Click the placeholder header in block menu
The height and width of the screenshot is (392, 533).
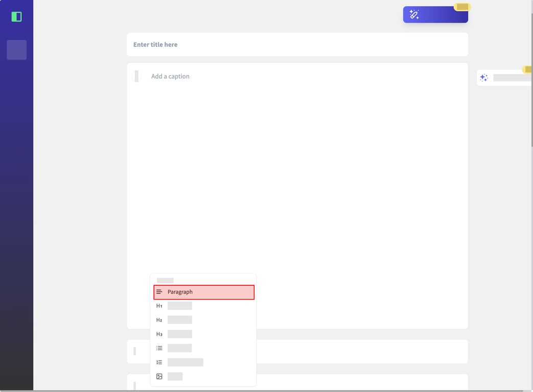click(x=165, y=280)
